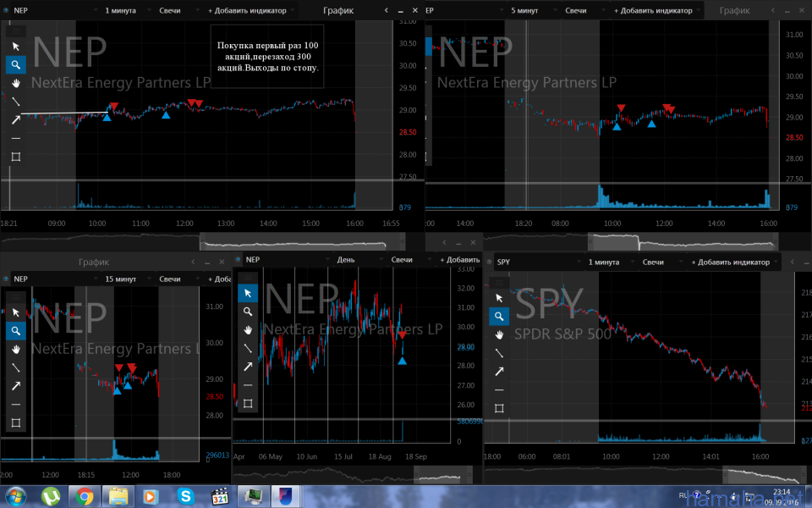This screenshot has width=812, height=508.
Task: Open 'Свечи' chart type dropdown in NEP 1-minute chart
Action: (x=178, y=10)
